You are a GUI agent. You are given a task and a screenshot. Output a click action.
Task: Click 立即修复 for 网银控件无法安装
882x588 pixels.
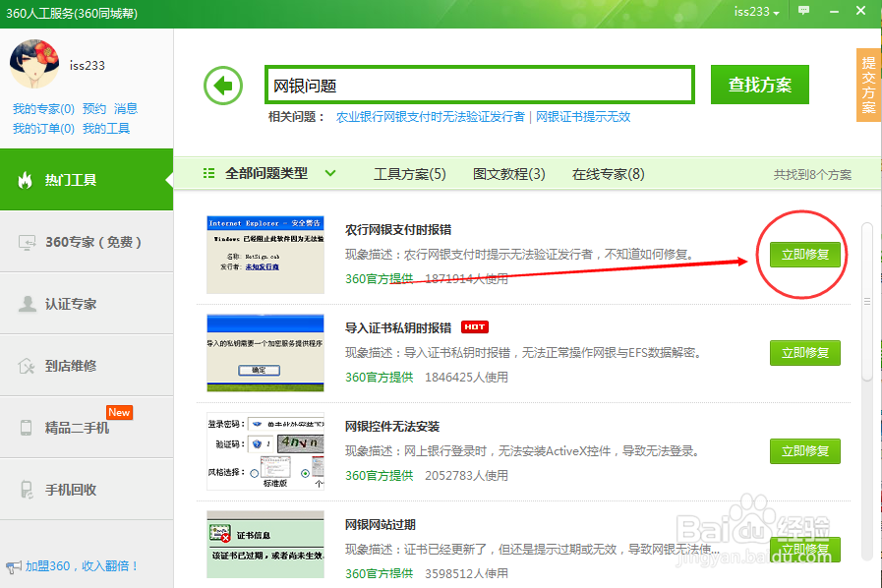(805, 451)
